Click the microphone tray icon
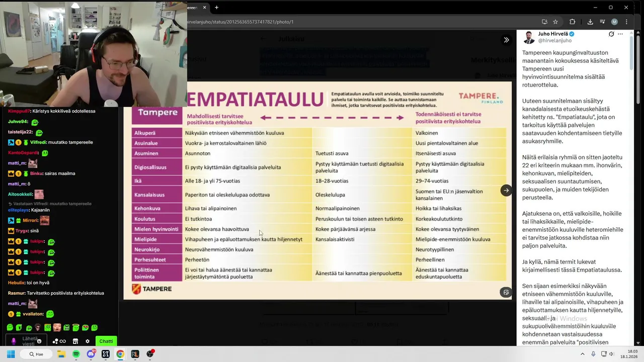 coord(593,354)
